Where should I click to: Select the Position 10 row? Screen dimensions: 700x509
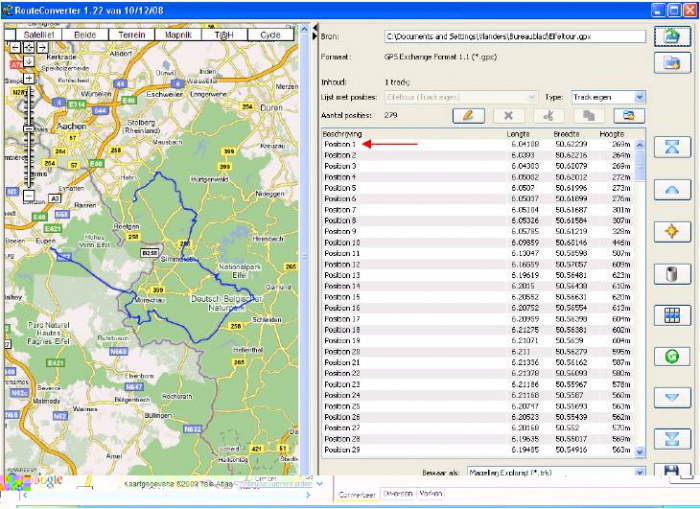(x=478, y=242)
